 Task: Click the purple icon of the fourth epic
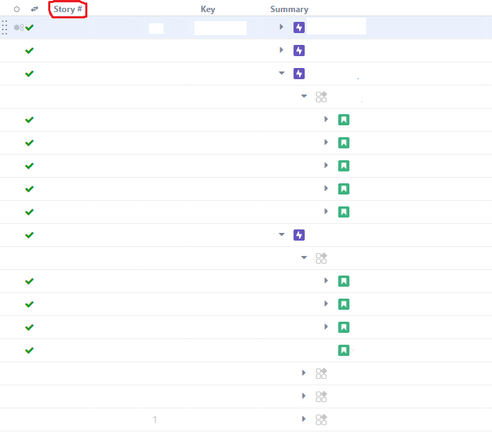click(x=299, y=235)
